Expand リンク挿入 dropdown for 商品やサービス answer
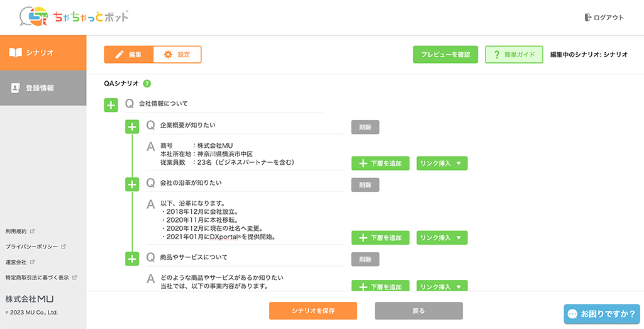This screenshot has height=329, width=644. [441, 286]
